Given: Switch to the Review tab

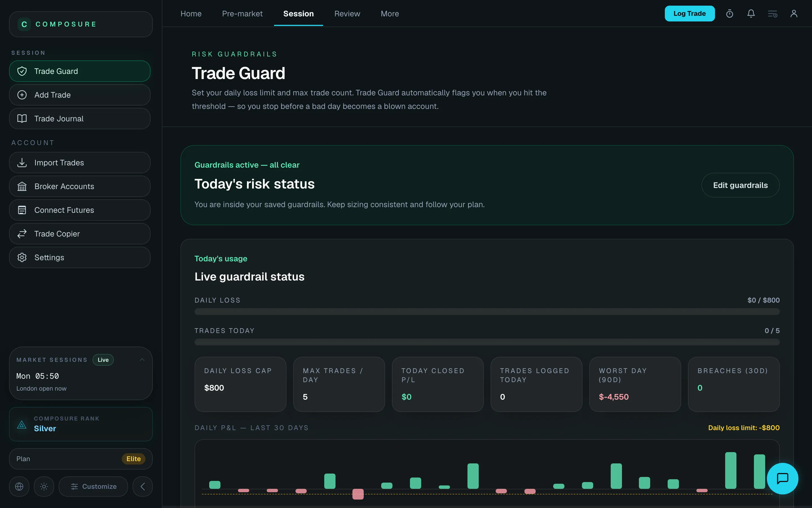Looking at the screenshot, I should pyautogui.click(x=347, y=14).
